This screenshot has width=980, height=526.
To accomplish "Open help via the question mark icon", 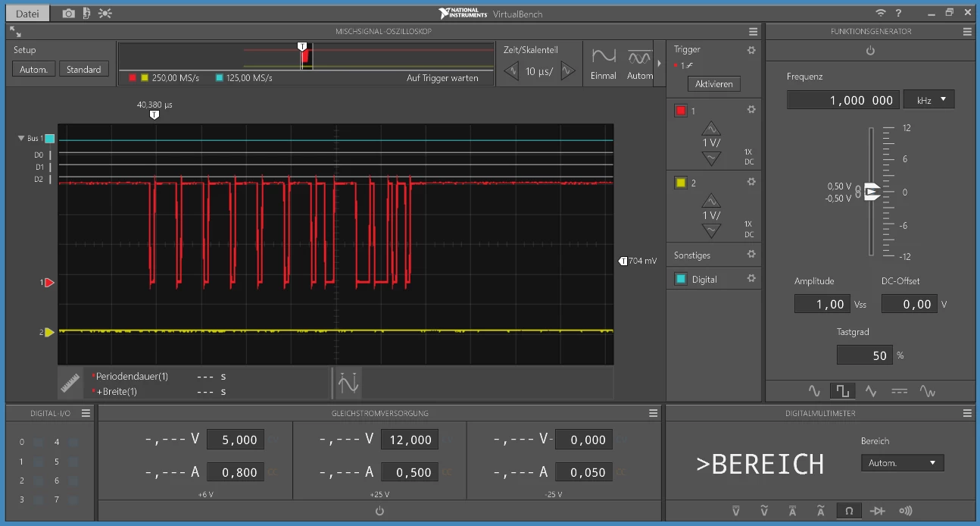I will [899, 14].
